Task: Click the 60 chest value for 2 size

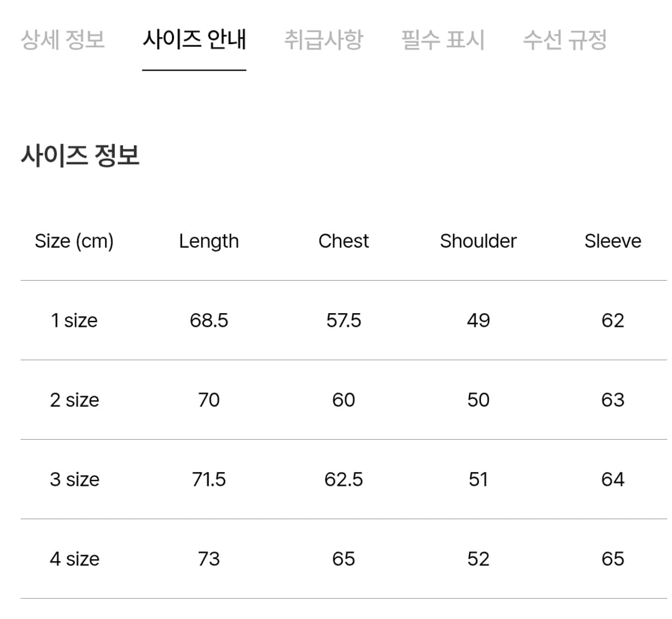Action: pyautogui.click(x=343, y=400)
